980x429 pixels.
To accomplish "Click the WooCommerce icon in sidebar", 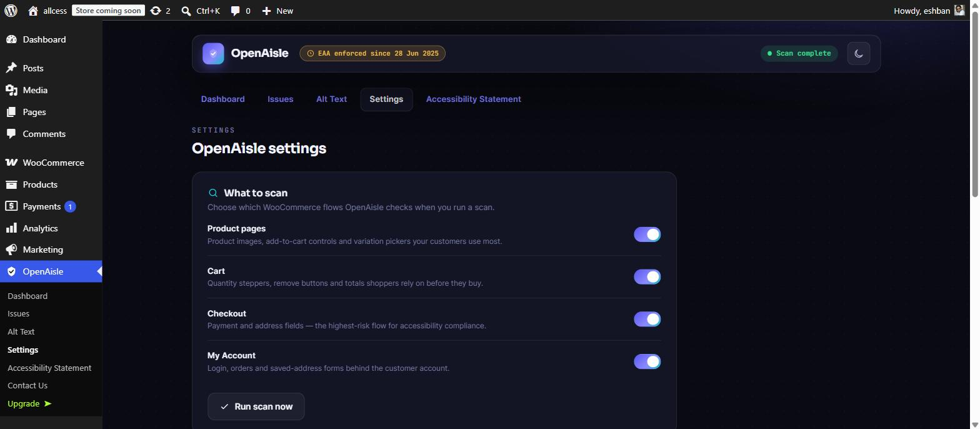I will (x=11, y=163).
